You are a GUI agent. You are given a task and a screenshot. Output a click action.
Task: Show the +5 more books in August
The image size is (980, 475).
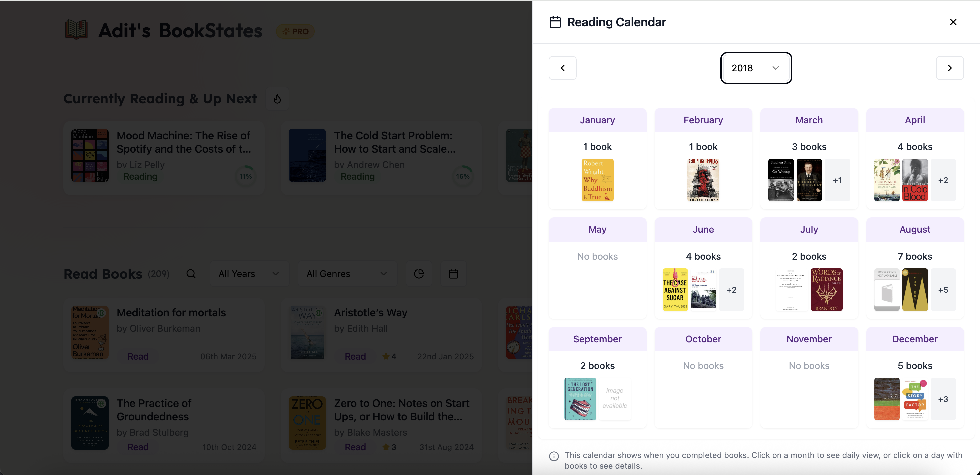click(943, 290)
